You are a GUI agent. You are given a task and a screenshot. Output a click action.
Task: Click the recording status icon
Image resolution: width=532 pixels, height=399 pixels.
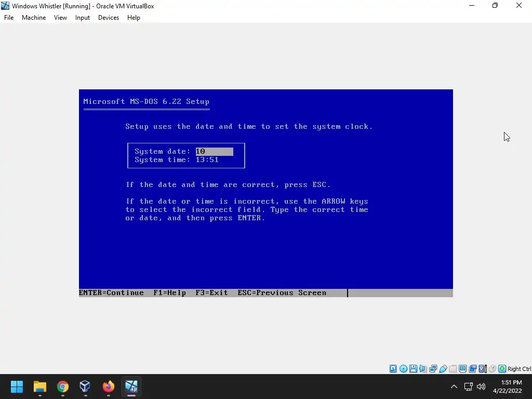click(x=472, y=369)
